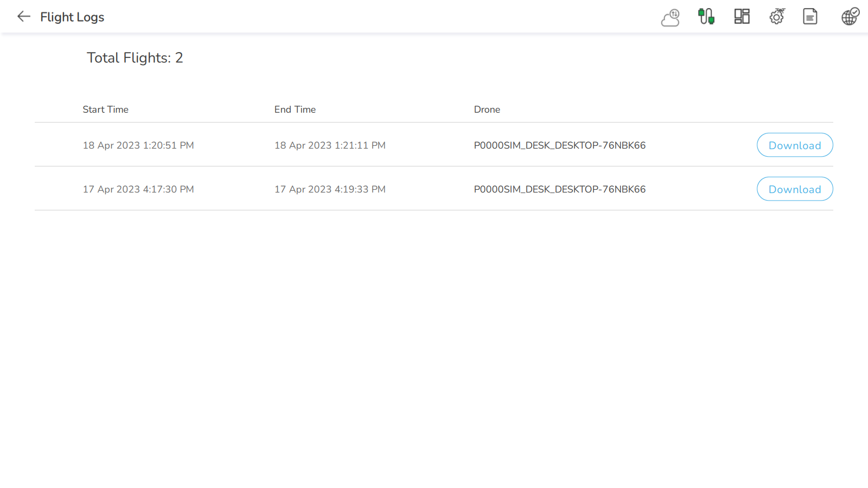Click drone name in the first row
Screen dimensions: 868x488
pos(559,145)
